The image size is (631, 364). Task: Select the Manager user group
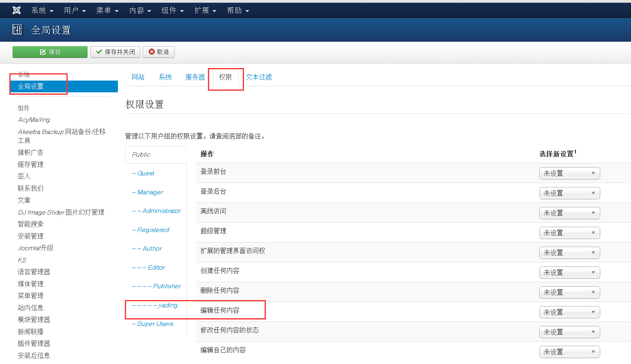point(148,192)
